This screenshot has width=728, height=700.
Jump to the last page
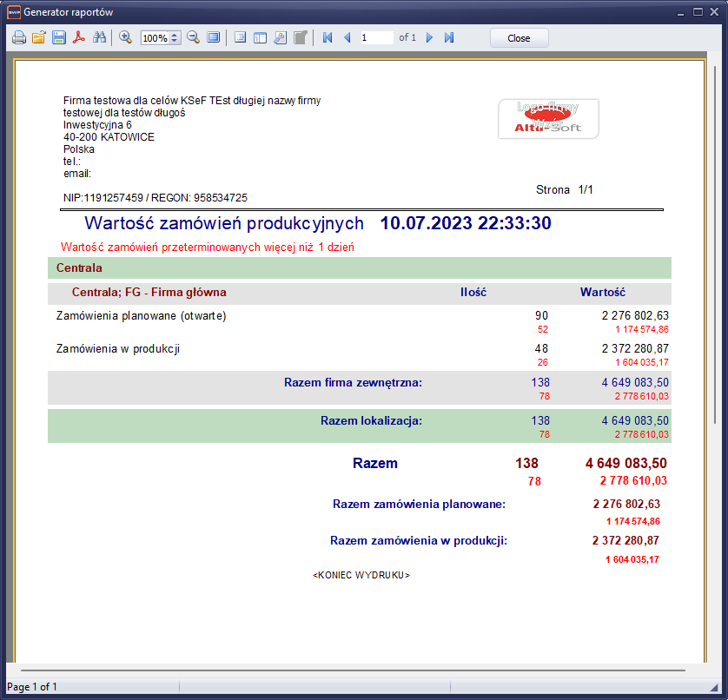pyautogui.click(x=449, y=38)
